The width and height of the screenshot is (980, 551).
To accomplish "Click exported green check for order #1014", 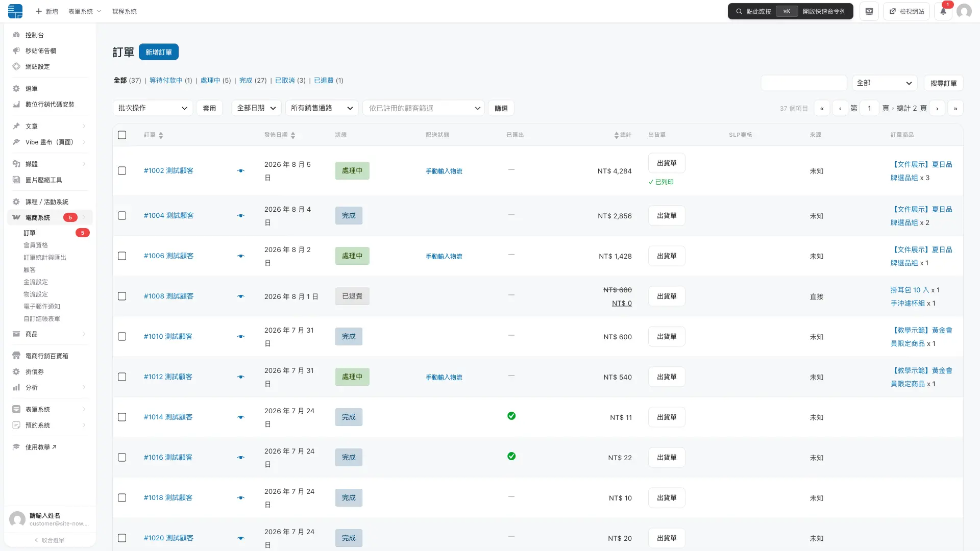I will point(511,416).
